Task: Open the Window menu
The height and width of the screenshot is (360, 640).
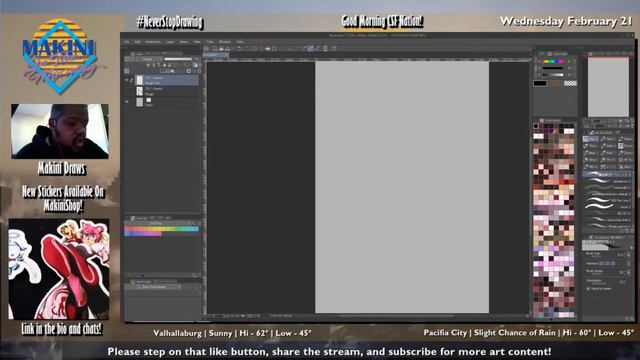Action: click(x=225, y=42)
